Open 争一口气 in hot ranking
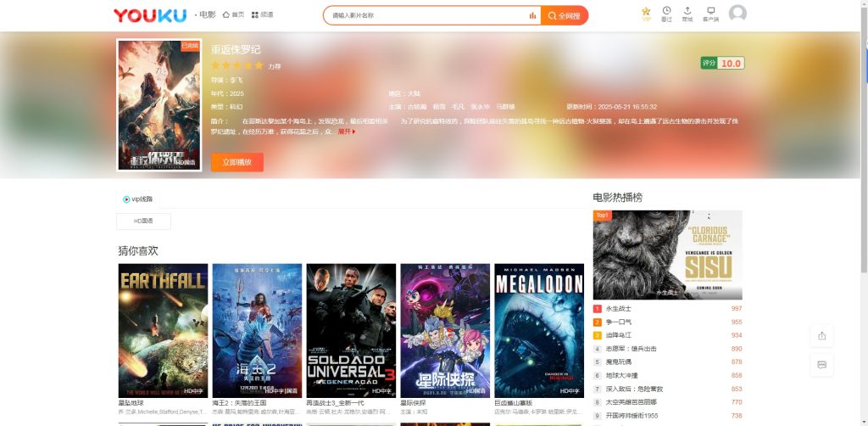This screenshot has width=868, height=426. tap(618, 322)
